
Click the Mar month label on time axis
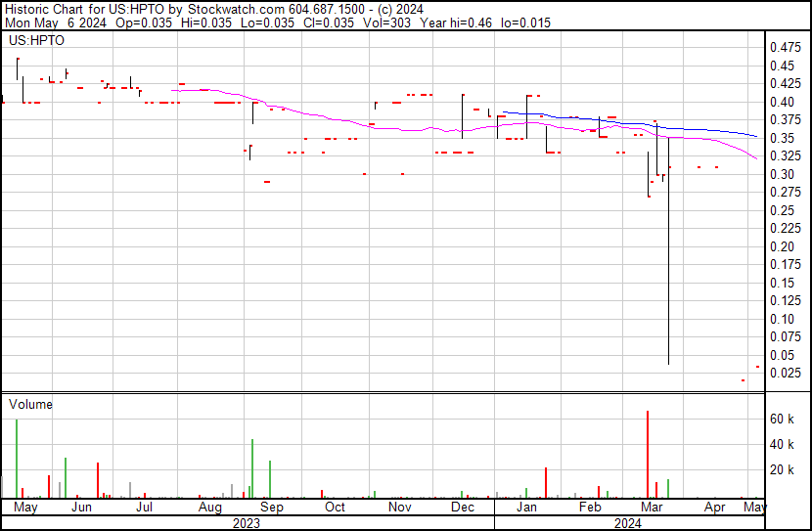click(x=652, y=508)
